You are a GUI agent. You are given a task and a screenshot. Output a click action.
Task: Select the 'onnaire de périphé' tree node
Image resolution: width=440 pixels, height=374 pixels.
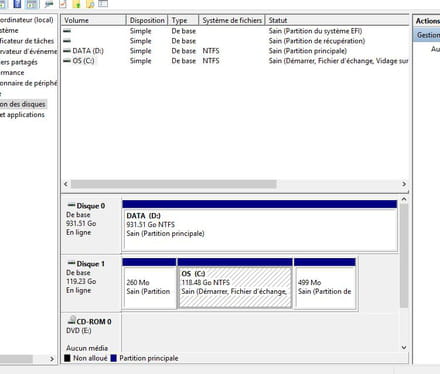pos(29,83)
